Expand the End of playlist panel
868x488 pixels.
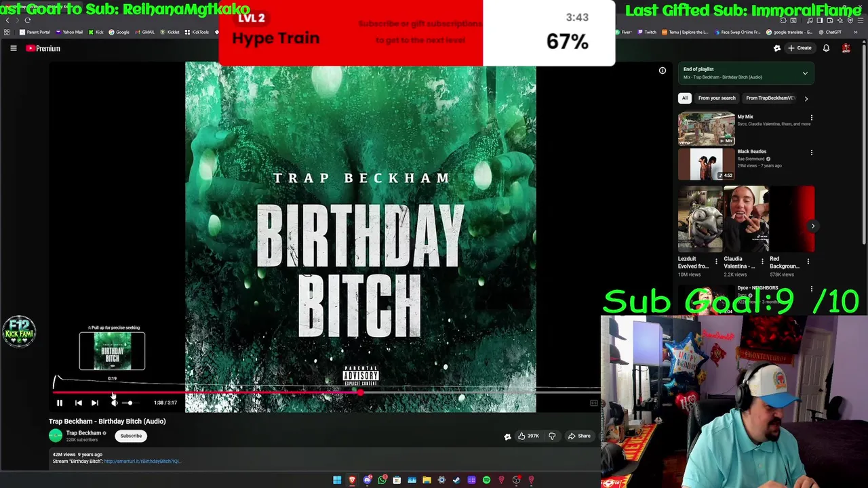point(805,73)
